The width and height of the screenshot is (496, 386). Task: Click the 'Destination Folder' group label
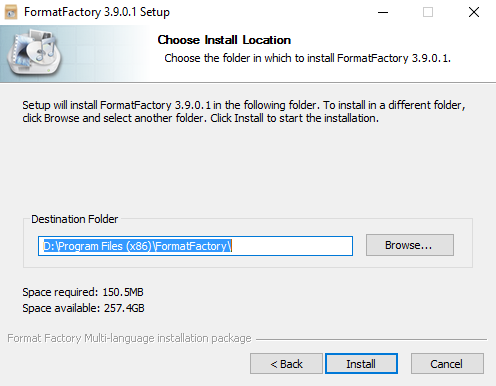pyautogui.click(x=75, y=219)
